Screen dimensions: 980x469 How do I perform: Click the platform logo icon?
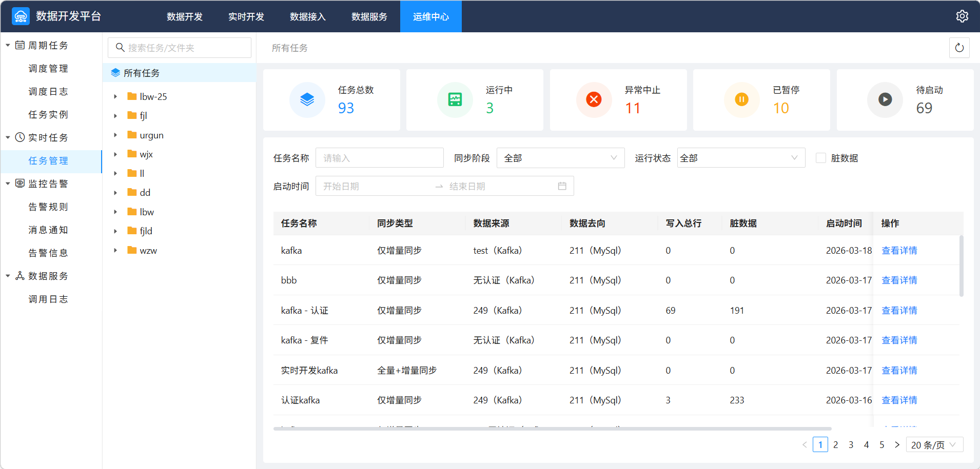click(21, 16)
